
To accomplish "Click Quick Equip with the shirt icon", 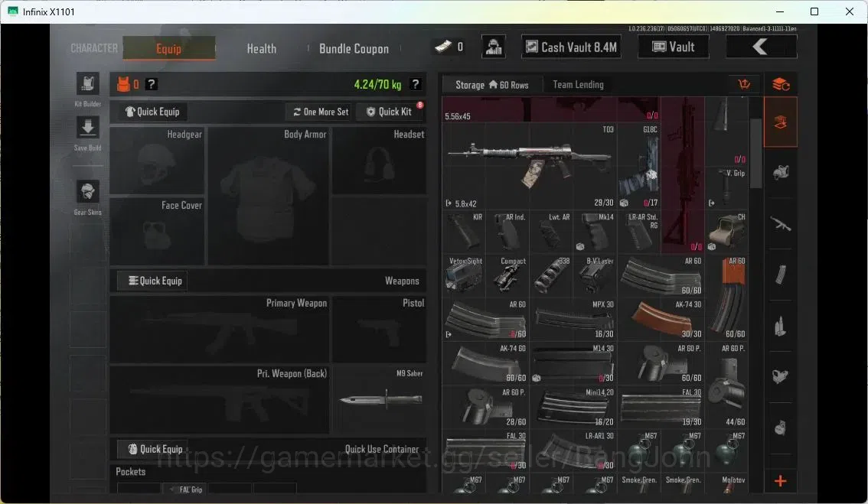I will click(152, 112).
